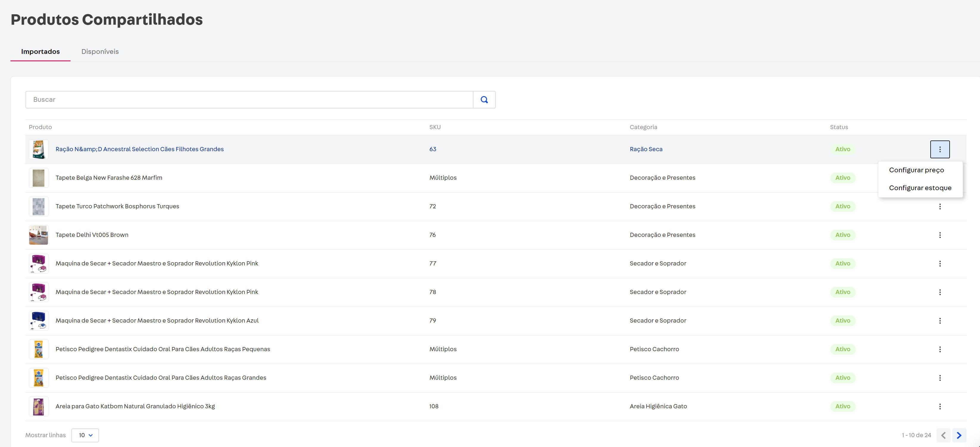Select the Importados tab

[x=40, y=52]
